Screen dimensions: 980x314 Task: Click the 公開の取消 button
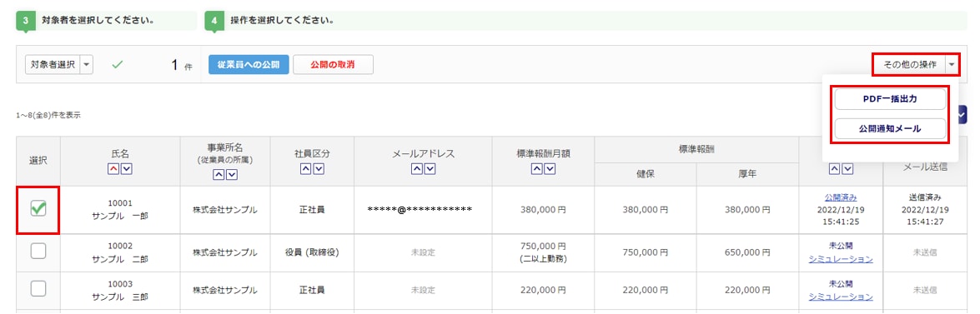click(333, 65)
